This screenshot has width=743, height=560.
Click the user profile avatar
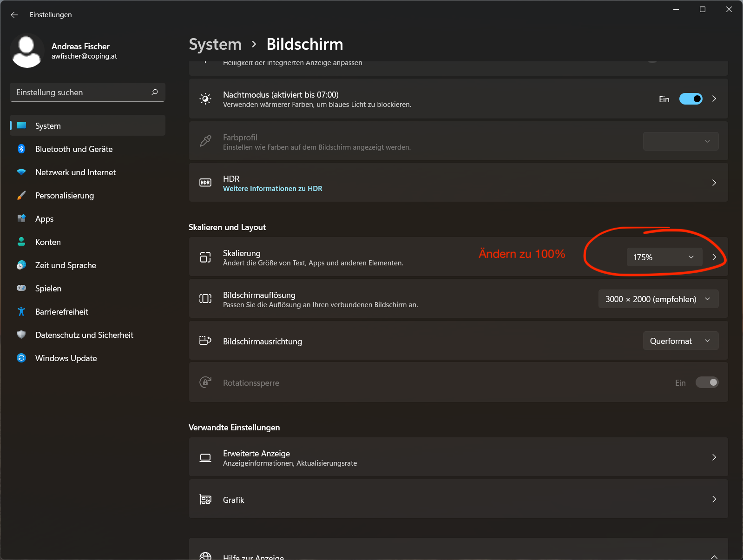point(27,51)
